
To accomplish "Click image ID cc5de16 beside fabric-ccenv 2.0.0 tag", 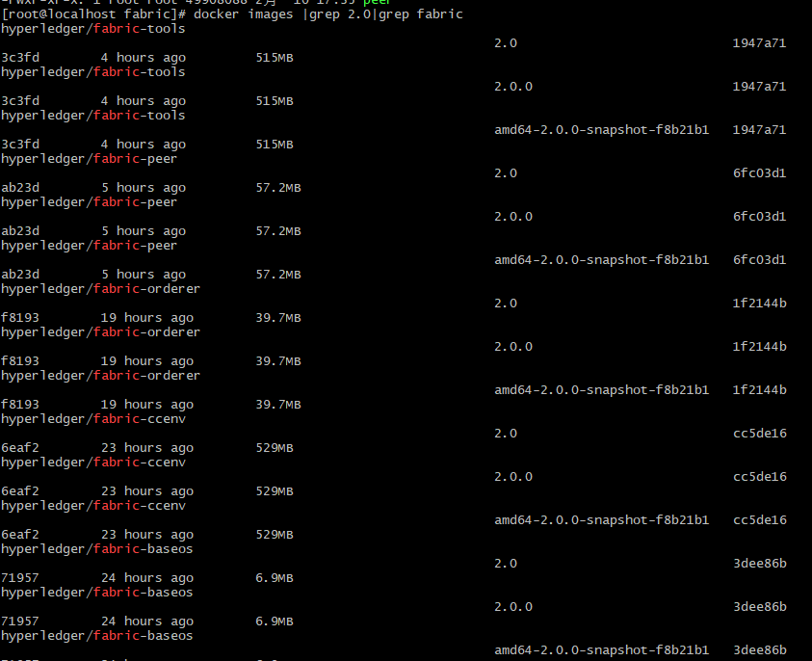I will click(x=760, y=477).
